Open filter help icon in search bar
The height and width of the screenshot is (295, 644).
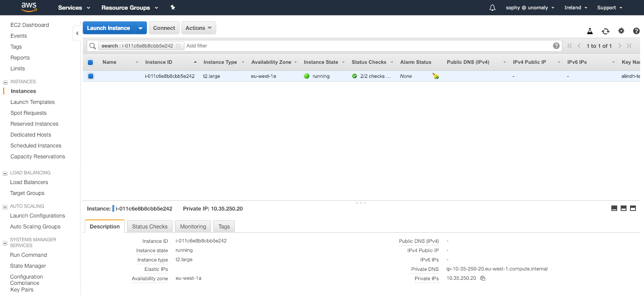click(556, 46)
